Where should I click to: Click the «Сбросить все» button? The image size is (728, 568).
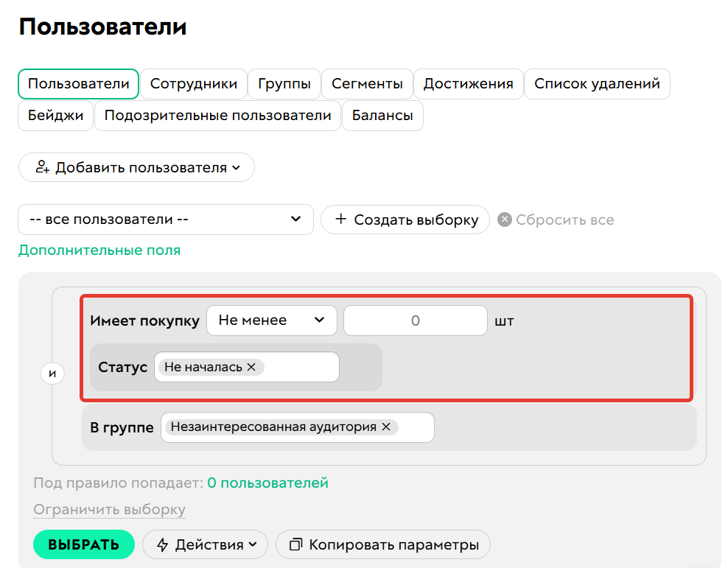point(564,219)
